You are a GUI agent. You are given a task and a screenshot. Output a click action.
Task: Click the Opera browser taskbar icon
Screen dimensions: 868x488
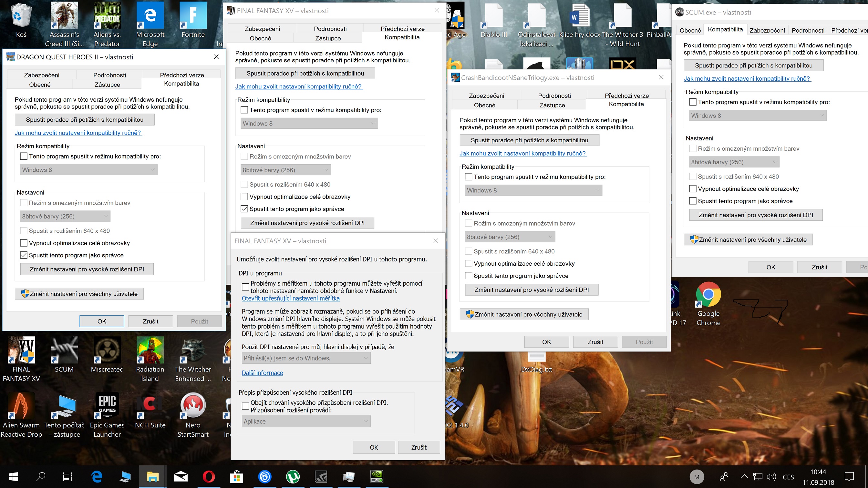[209, 477]
